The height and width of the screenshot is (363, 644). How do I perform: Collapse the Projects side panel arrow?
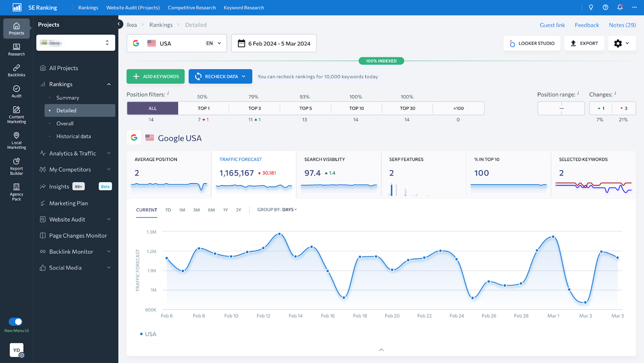click(x=118, y=24)
